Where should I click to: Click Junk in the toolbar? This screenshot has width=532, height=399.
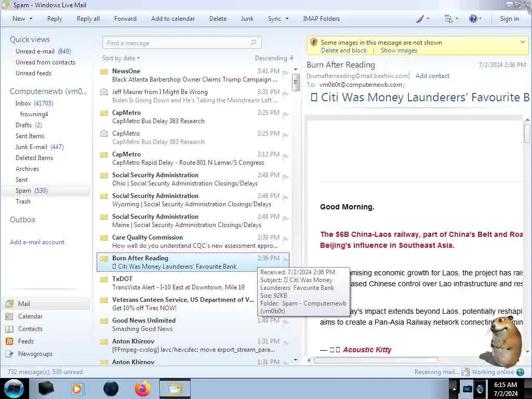coord(247,19)
